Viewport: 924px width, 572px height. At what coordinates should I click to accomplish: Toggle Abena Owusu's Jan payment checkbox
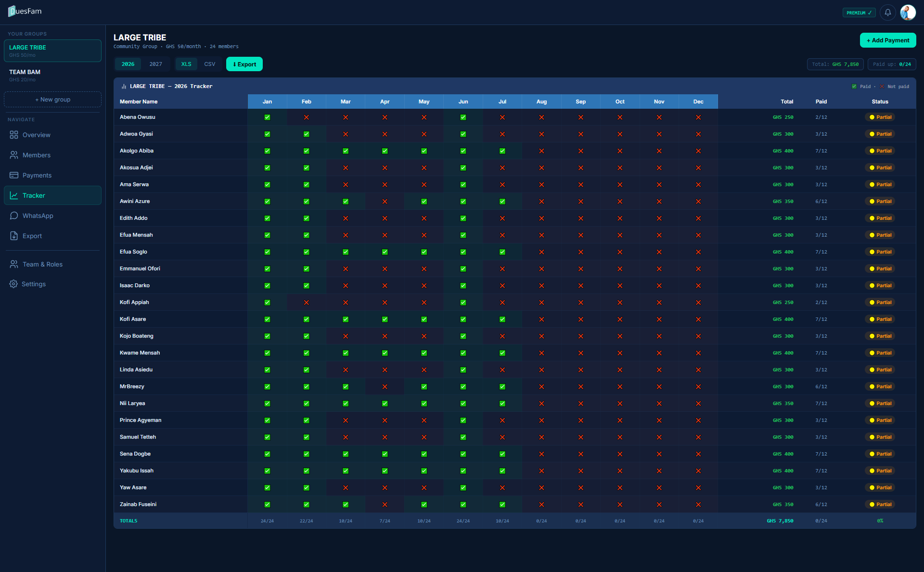(267, 117)
